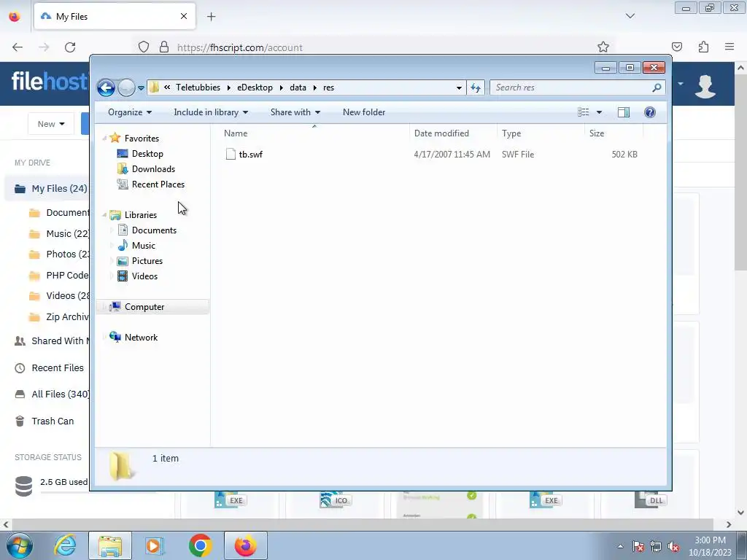Expand breadcrumb arrow after eDesktop

click(x=281, y=87)
